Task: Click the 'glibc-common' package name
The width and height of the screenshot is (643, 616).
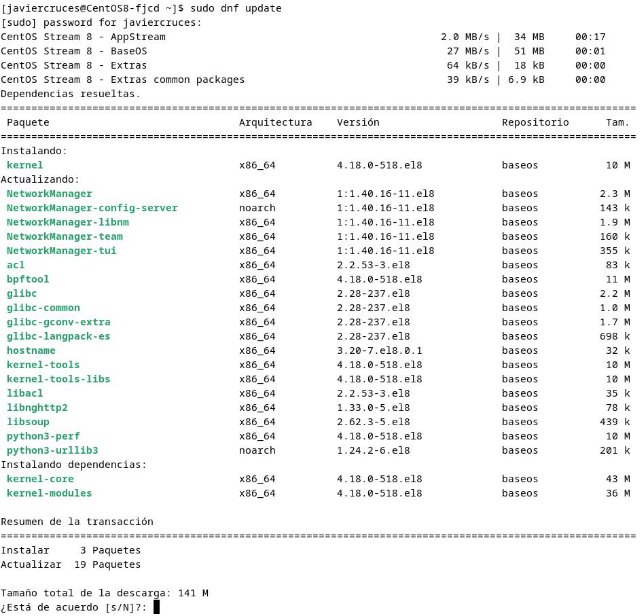Action: point(43,308)
